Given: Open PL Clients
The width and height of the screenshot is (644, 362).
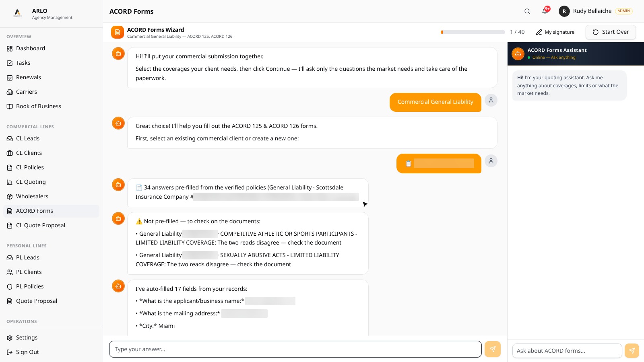Looking at the screenshot, I should 51,272.
